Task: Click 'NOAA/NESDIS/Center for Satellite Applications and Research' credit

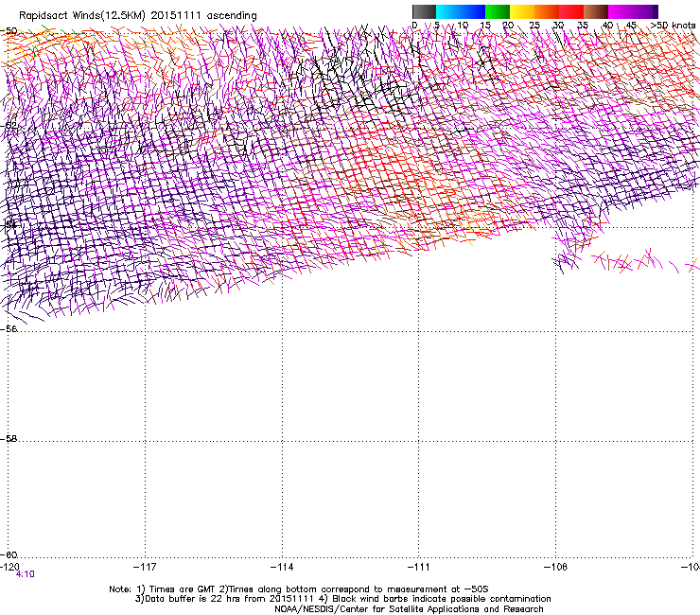Action: (409, 609)
